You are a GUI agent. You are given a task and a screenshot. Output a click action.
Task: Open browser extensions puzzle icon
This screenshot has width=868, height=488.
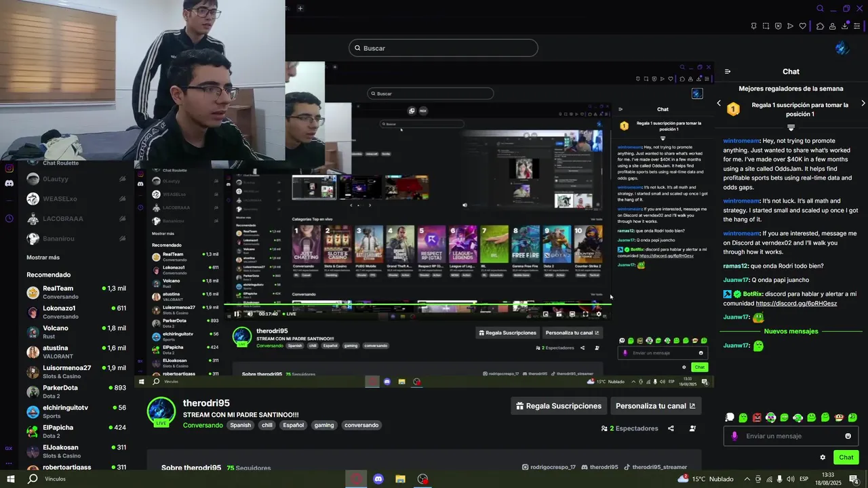tap(820, 26)
